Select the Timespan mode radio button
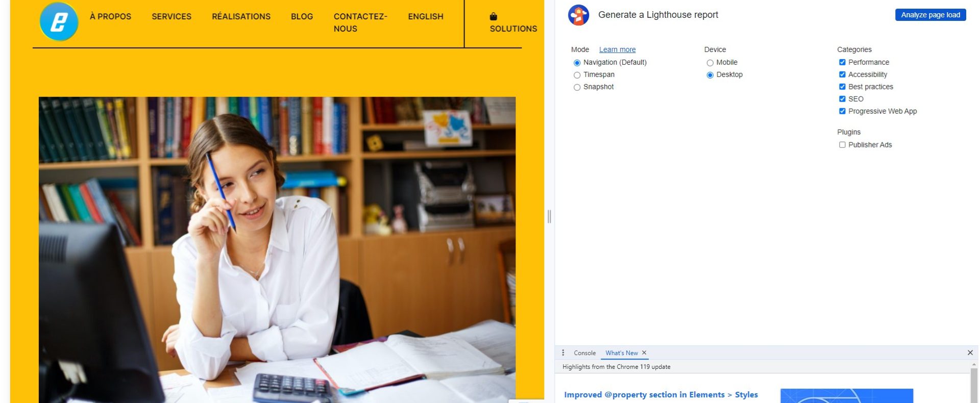The image size is (980, 403). [577, 75]
